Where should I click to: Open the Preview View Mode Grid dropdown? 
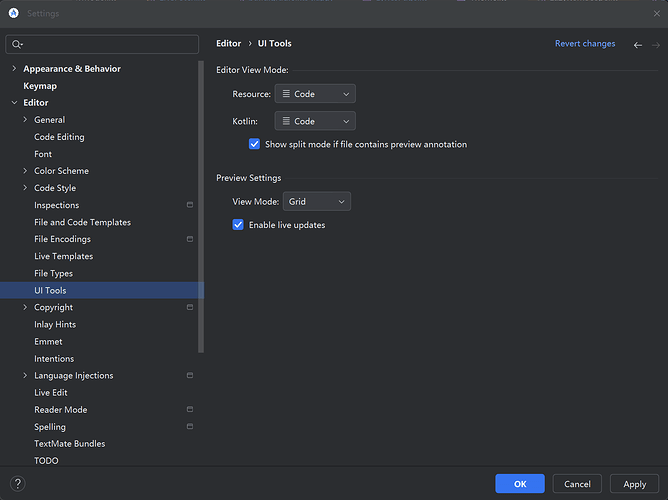[x=316, y=202]
